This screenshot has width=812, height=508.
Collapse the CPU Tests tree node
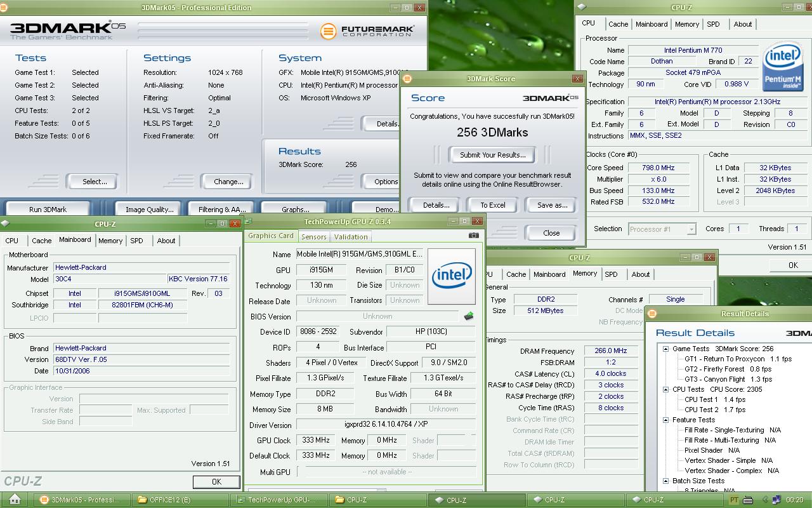[x=665, y=389]
